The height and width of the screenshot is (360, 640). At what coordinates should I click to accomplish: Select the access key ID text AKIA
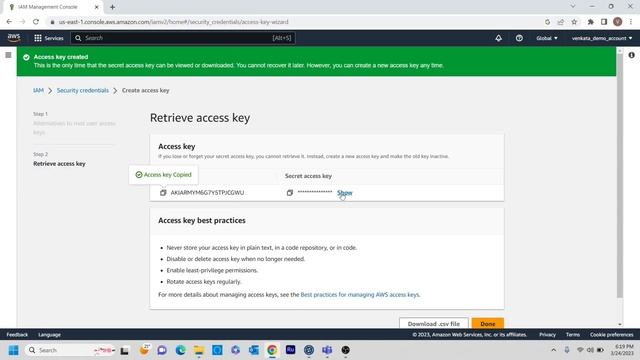pyautogui.click(x=207, y=193)
